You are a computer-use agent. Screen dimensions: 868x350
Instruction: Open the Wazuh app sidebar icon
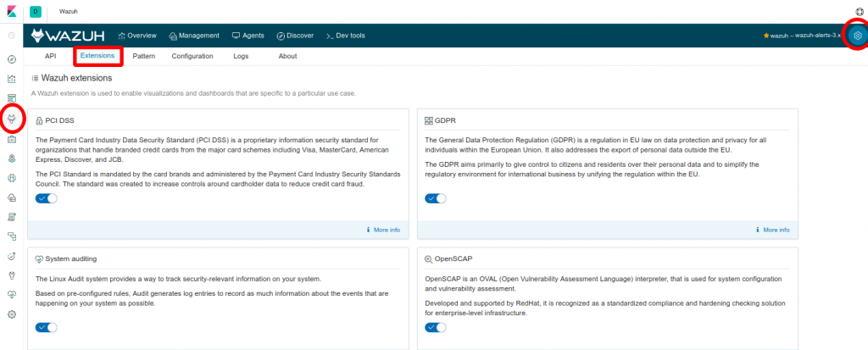point(12,118)
